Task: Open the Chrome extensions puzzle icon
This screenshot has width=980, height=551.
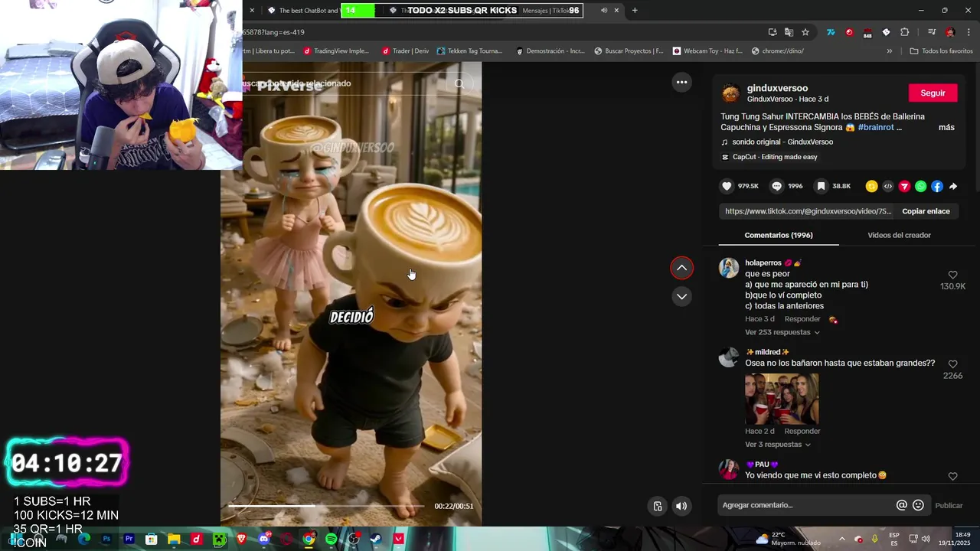Action: point(904,32)
